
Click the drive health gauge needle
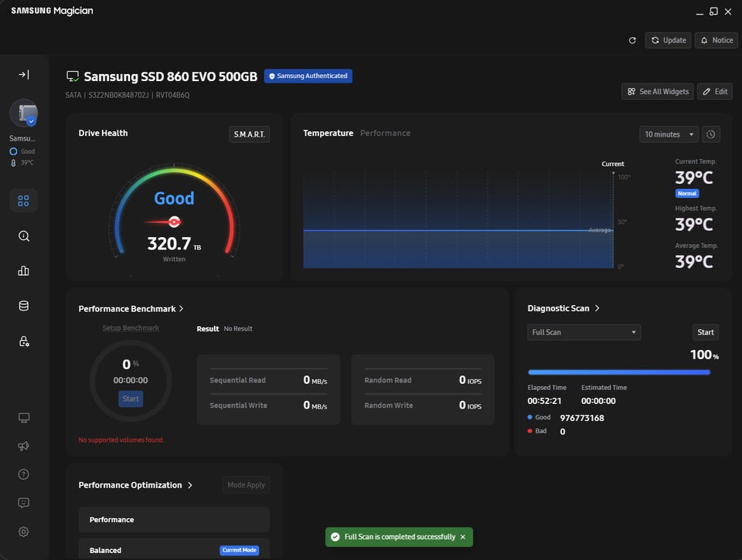[163, 222]
